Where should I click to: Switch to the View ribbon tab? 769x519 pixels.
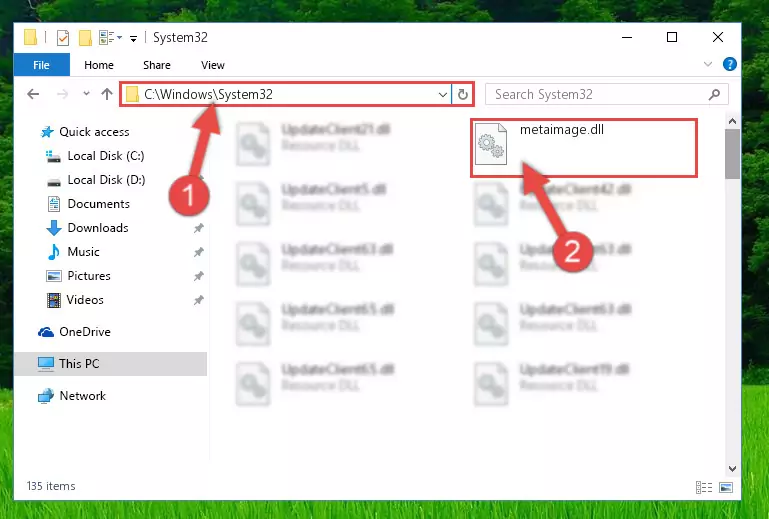(213, 65)
